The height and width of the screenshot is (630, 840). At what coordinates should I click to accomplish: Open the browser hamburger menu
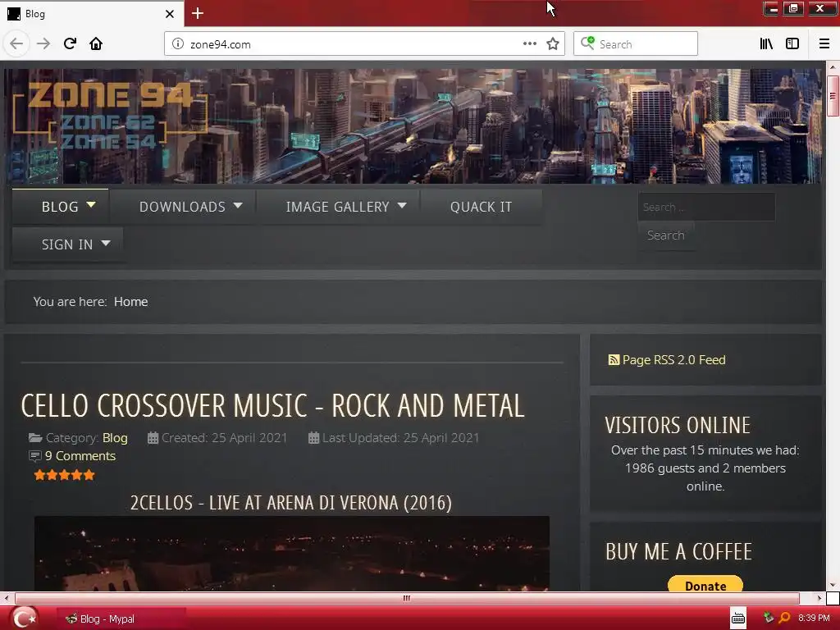click(x=824, y=43)
